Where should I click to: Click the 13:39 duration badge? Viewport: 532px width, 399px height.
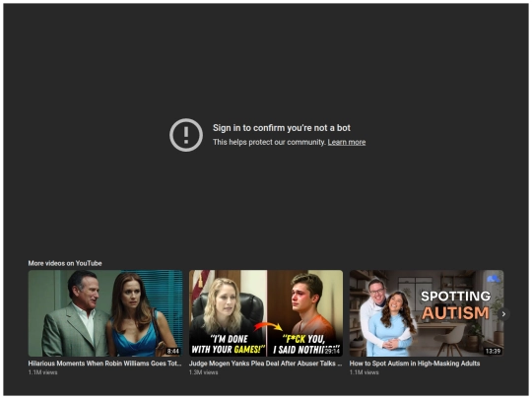click(493, 351)
